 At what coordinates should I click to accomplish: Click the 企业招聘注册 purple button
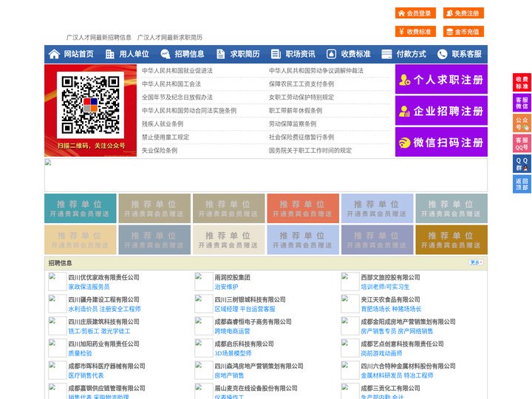tap(441, 111)
